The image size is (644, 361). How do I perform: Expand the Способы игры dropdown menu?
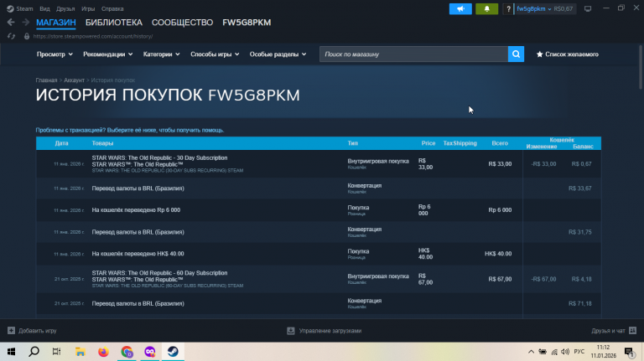point(215,54)
